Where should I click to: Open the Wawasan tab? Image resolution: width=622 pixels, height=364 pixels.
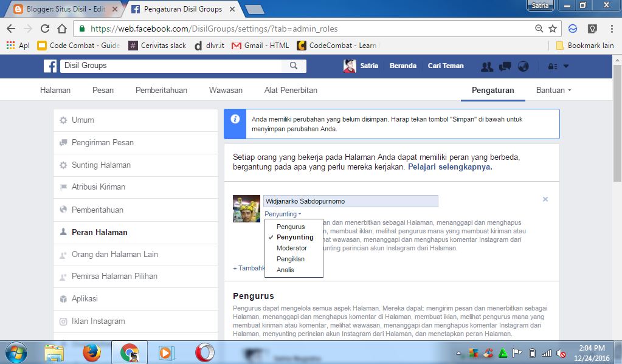pos(226,90)
